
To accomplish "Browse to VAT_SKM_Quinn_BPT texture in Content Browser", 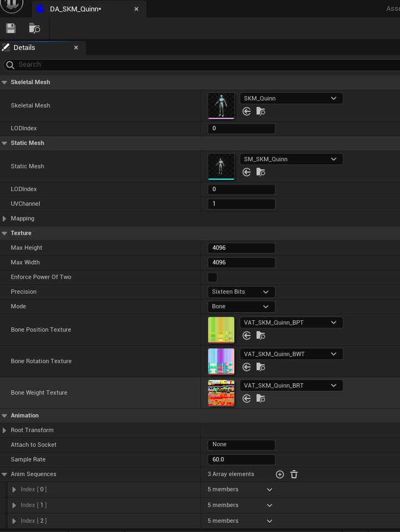I will (x=261, y=335).
